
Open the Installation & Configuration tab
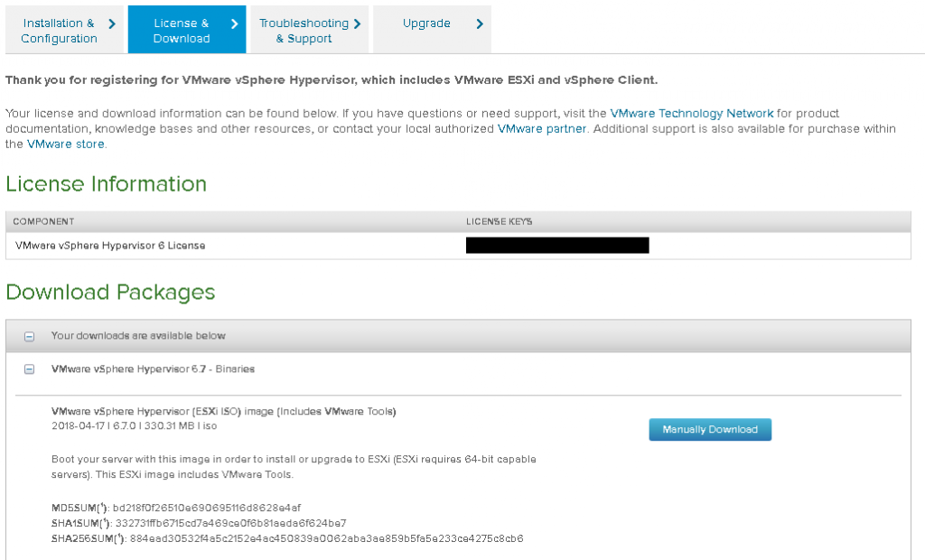tap(60, 29)
